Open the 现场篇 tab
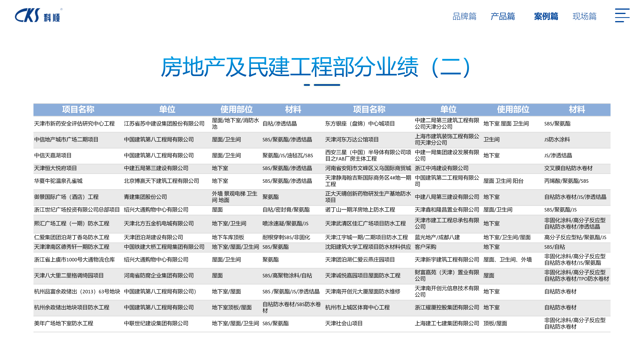The height and width of the screenshot is (362, 644). click(584, 17)
